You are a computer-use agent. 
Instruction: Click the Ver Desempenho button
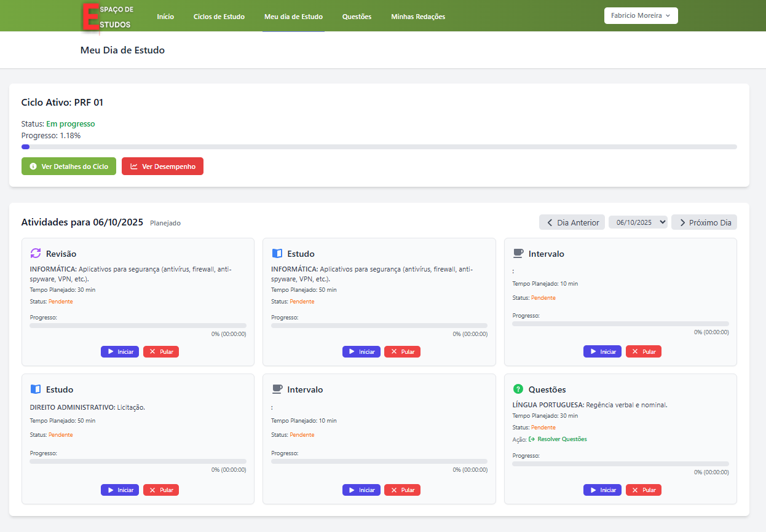[162, 166]
